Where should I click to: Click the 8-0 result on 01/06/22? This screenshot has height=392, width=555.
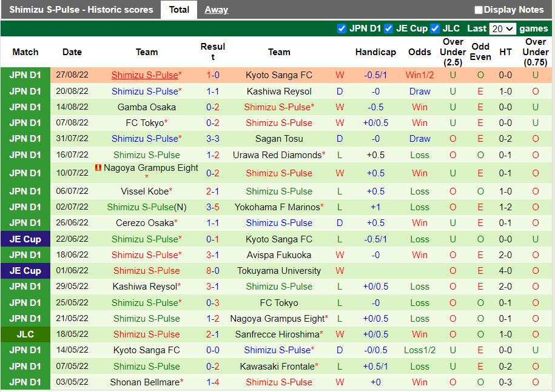click(x=213, y=271)
